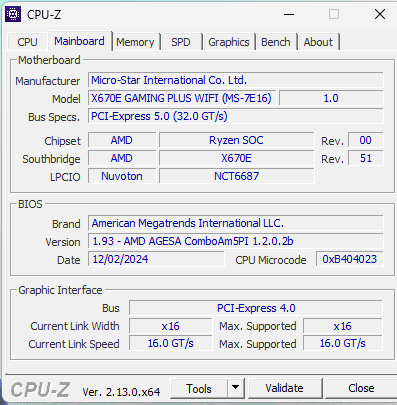The height and width of the screenshot is (405, 397).
Task: Click the LPCIO vendor Nuvoton field
Action: (x=122, y=176)
